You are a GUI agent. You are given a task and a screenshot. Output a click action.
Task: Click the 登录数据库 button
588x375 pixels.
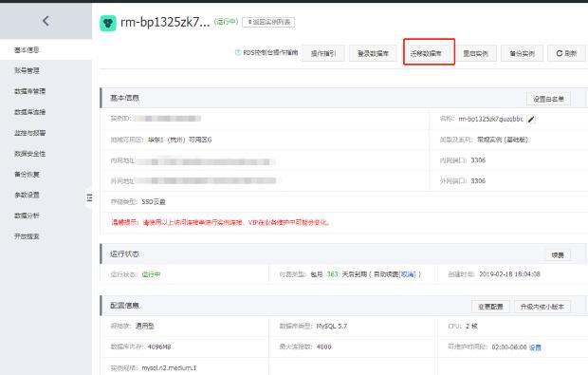pos(373,53)
